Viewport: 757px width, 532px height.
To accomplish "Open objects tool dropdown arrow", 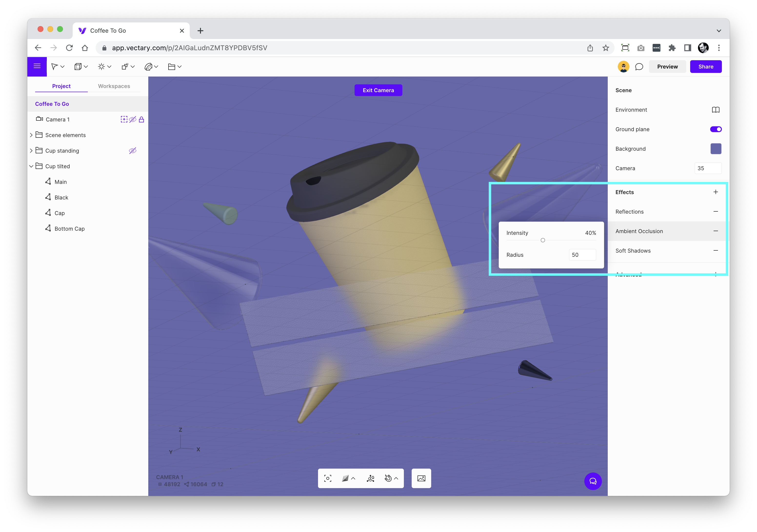I will tap(86, 67).
